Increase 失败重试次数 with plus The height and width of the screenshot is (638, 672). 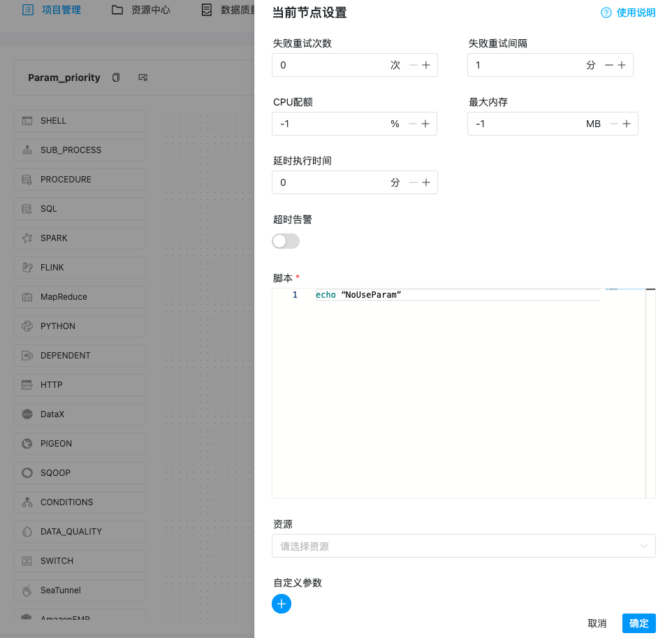(426, 65)
